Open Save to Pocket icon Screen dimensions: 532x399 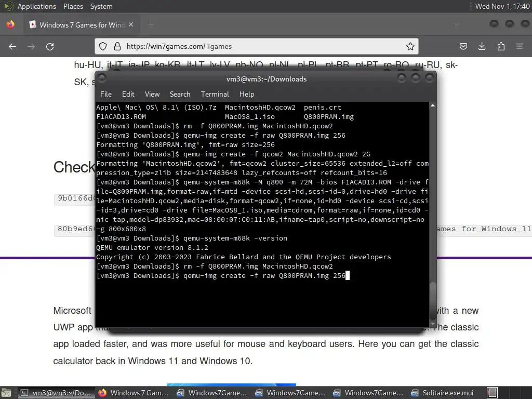tap(463, 46)
